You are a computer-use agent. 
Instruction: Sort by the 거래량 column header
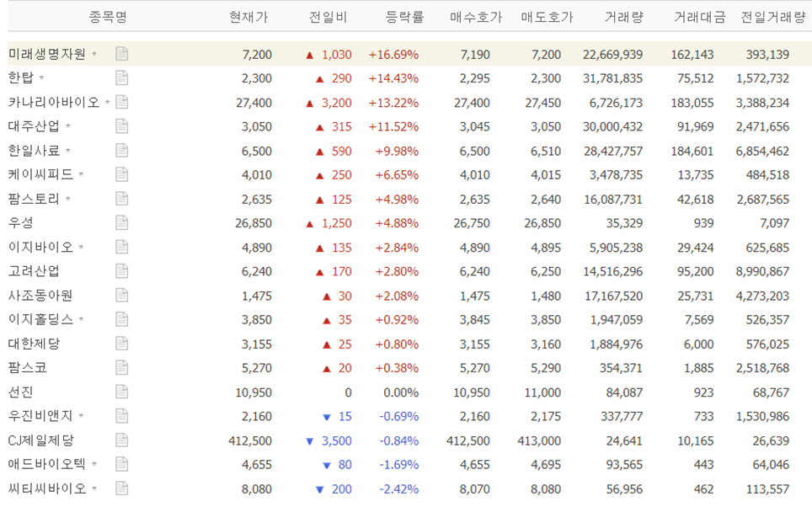(x=624, y=17)
